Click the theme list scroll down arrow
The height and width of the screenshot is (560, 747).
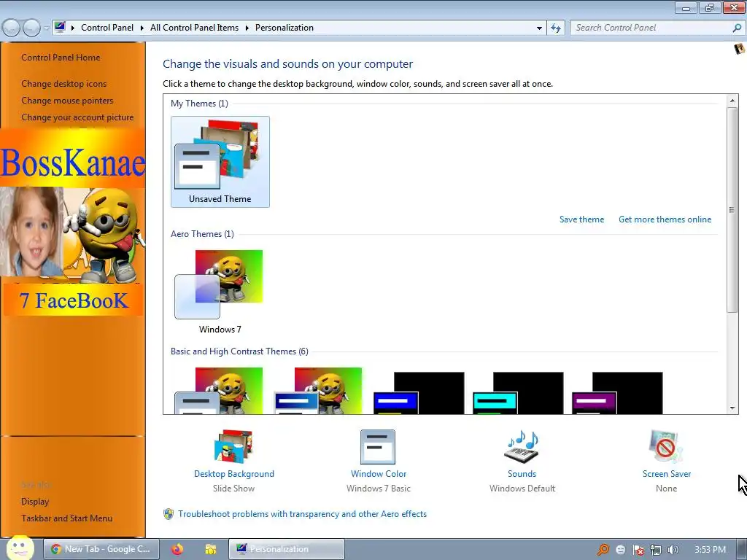pyautogui.click(x=732, y=408)
